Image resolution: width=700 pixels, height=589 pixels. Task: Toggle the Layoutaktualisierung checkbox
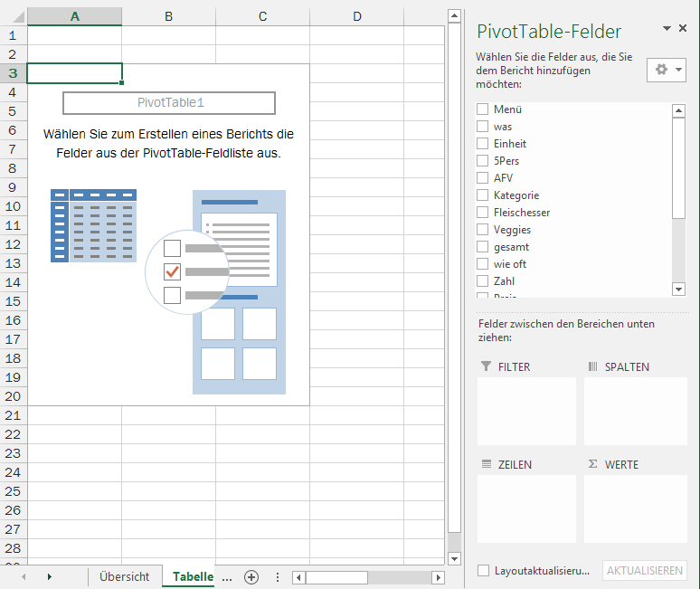483,571
